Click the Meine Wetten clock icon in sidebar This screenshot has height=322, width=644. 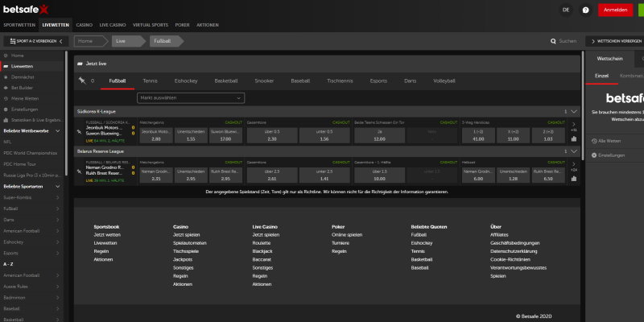(x=6, y=98)
